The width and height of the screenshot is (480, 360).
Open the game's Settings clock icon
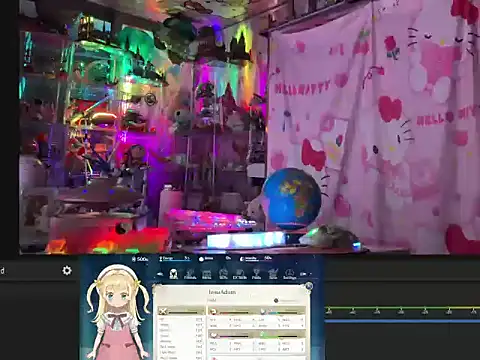289,274
